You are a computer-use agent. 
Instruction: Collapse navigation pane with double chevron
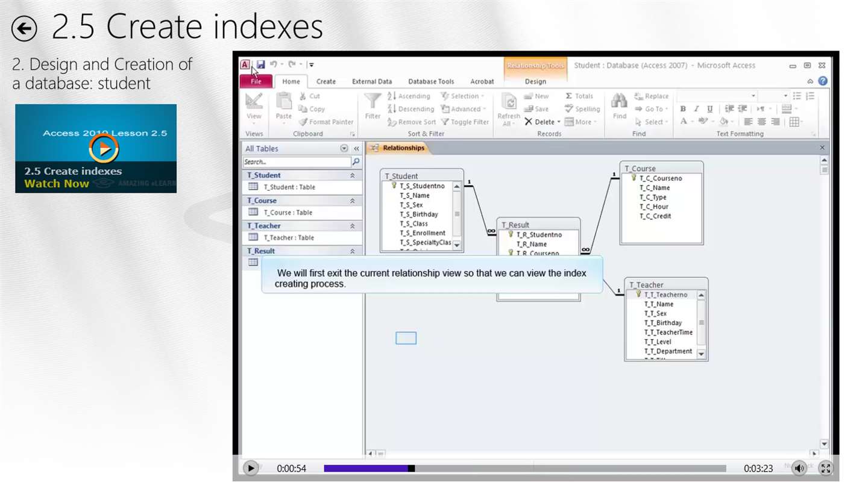pyautogui.click(x=356, y=148)
